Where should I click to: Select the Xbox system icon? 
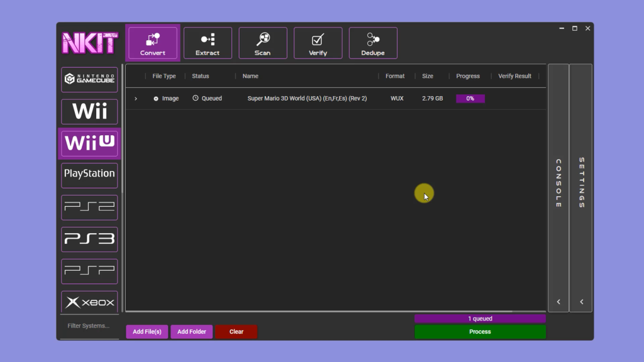pos(89,302)
